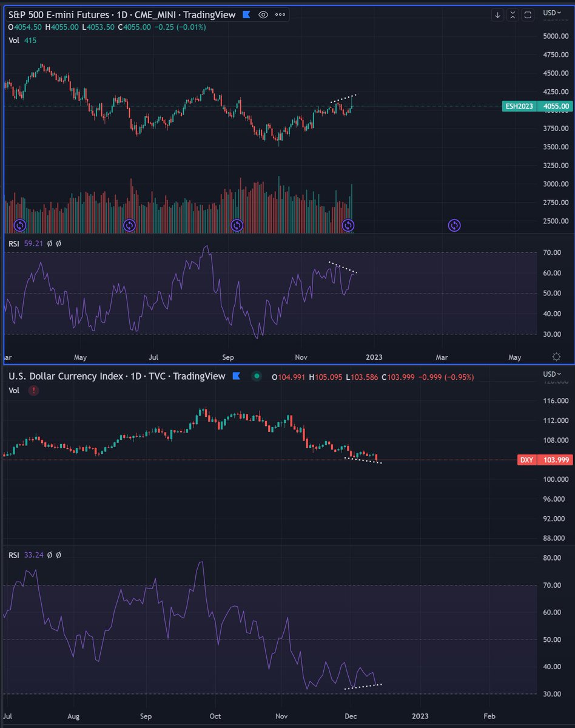This screenshot has height=728, width=575.
Task: Click the blue flag icon beside Dollar Index title
Action: pos(237,377)
